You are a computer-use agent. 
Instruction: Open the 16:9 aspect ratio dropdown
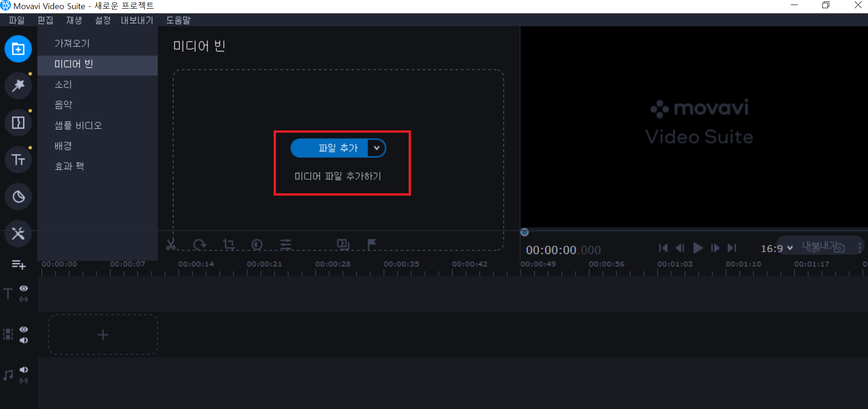[777, 249]
